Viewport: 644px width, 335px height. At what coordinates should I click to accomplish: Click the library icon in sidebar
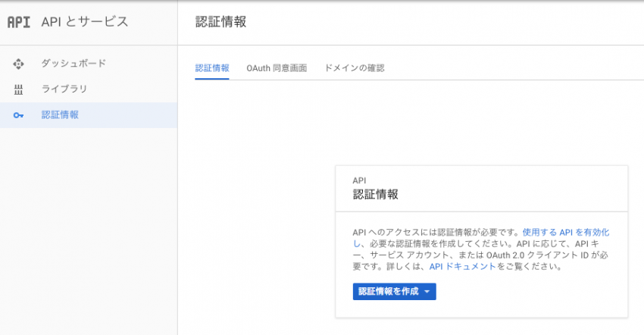pyautogui.click(x=18, y=89)
